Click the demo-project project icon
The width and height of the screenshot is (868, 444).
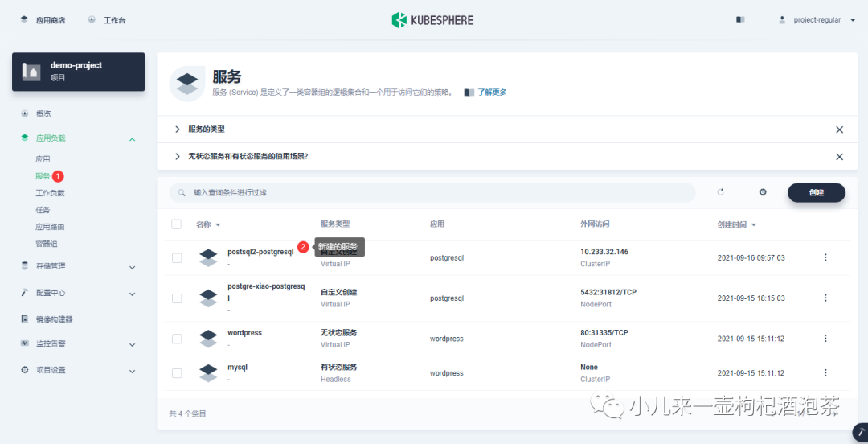pos(31,71)
